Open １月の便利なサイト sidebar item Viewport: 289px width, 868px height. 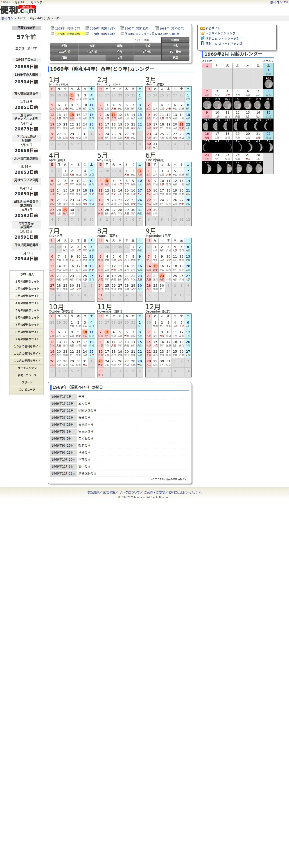[x=27, y=281]
